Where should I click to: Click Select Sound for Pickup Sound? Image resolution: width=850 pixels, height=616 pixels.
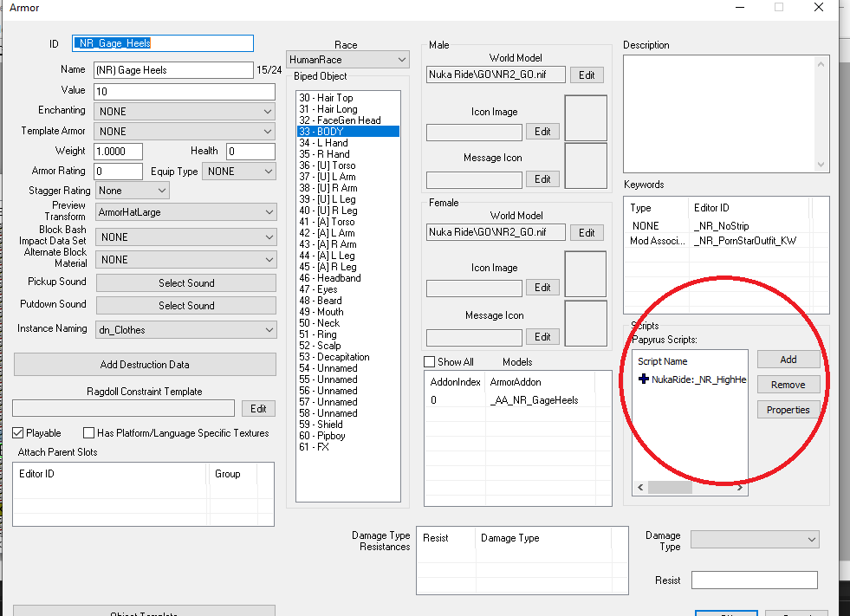point(186,283)
